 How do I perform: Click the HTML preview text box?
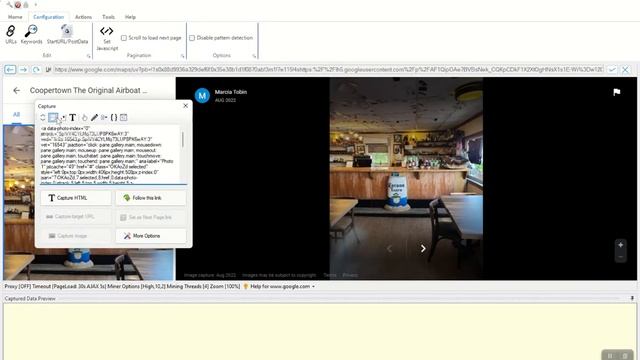pyautogui.click(x=109, y=155)
